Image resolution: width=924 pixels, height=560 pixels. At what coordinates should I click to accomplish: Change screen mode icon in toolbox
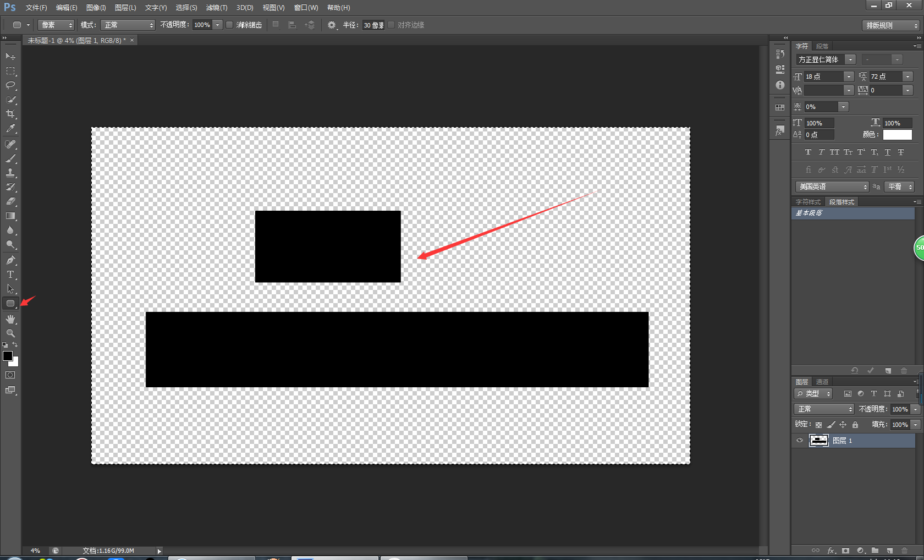coord(10,391)
